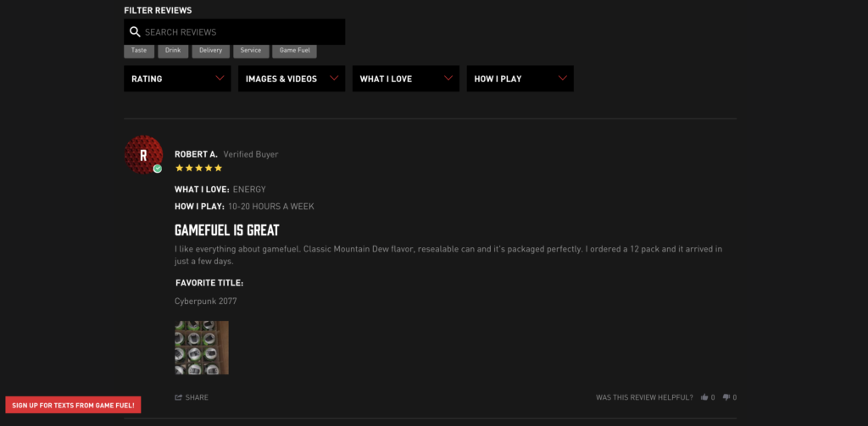This screenshot has width=868, height=426.
Task: Click the share arrow icon
Action: point(178,397)
